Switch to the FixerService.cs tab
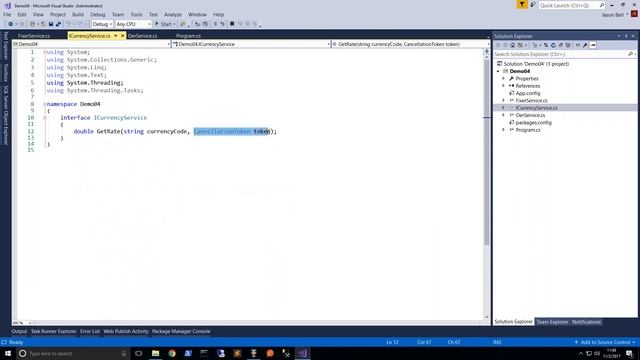This screenshot has height=360, width=640. click(34, 36)
